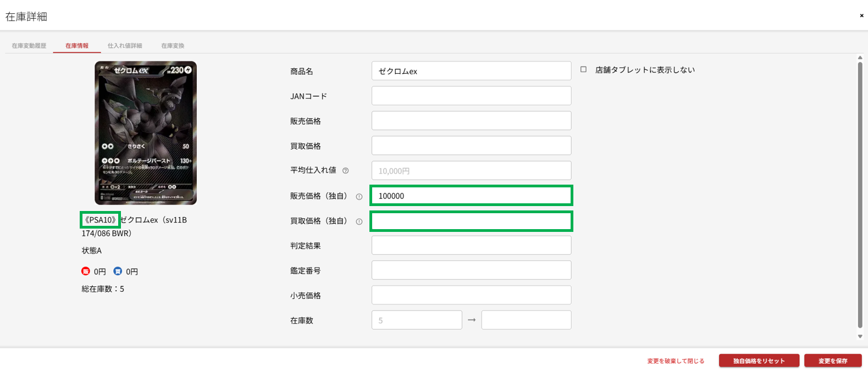Screen dimensions: 868x372
Task: Click the info icon beside 買取価格（独自）
Action: pos(359,221)
